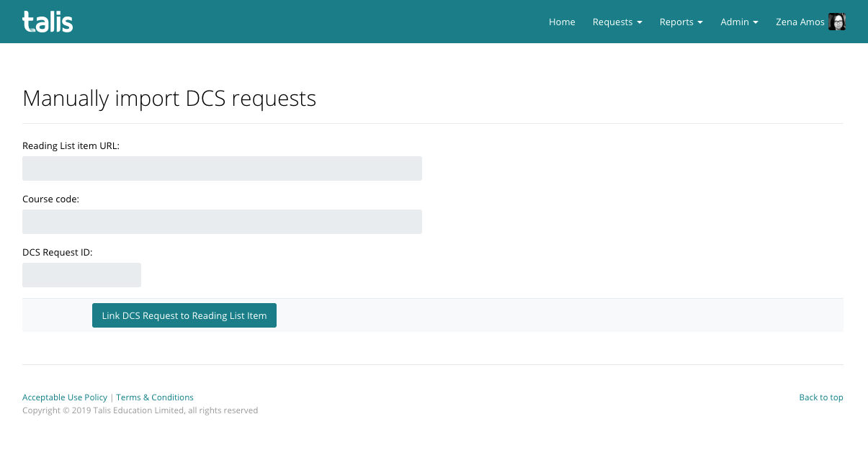This screenshot has width=868, height=468.
Task: Click the caret arrow beside Admin
Action: 756,22
